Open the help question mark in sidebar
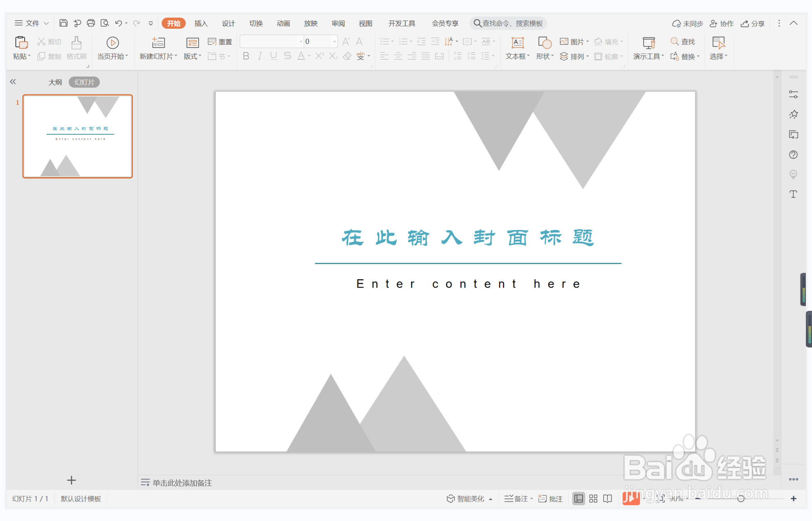This screenshot has width=812, height=521. [793, 155]
